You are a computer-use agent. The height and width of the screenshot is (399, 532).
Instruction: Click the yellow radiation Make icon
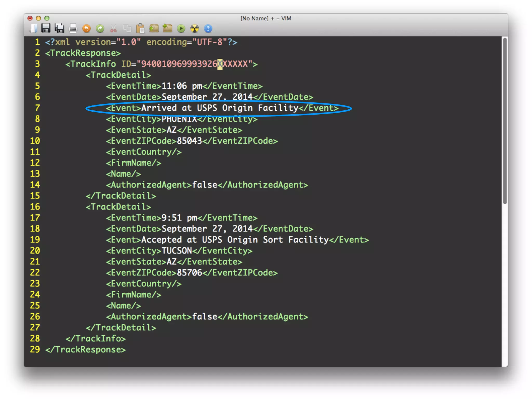195,28
